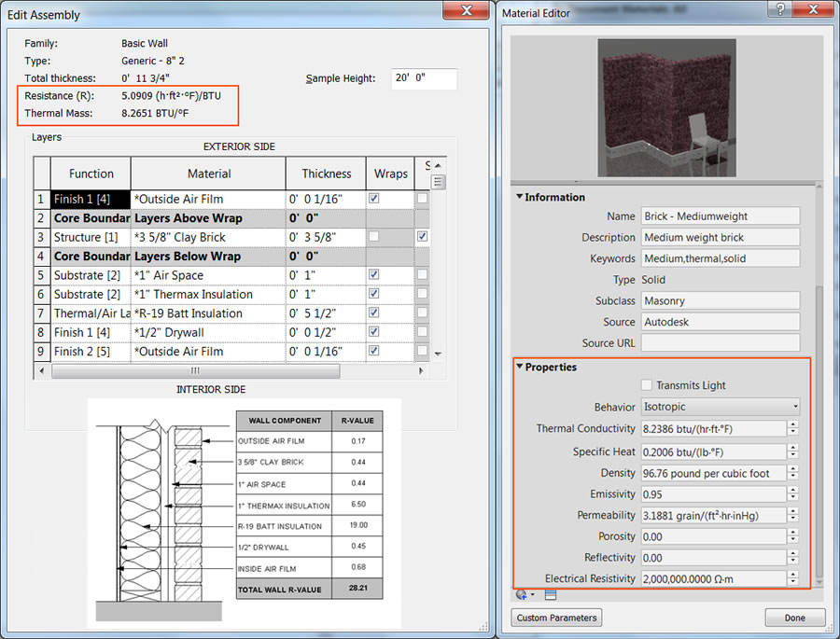Collapse the Properties section
Image resolution: width=840 pixels, height=639 pixels.
[x=519, y=367]
